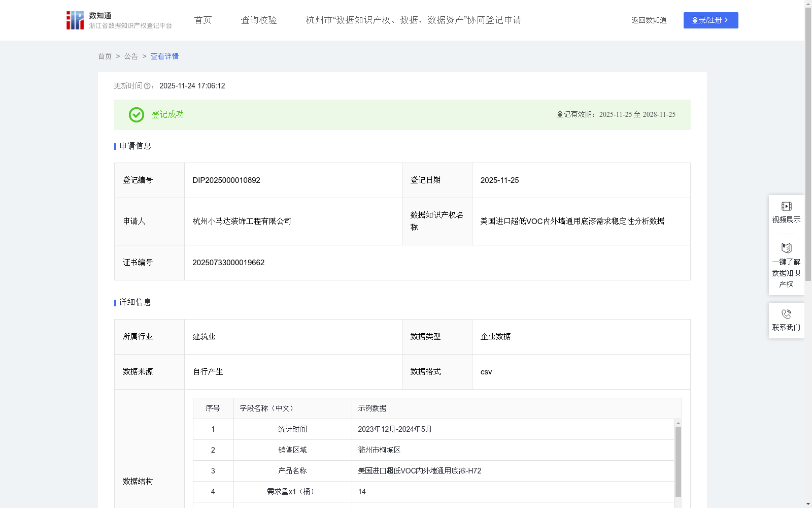Click sample value 14 in row 4

pyautogui.click(x=362, y=492)
